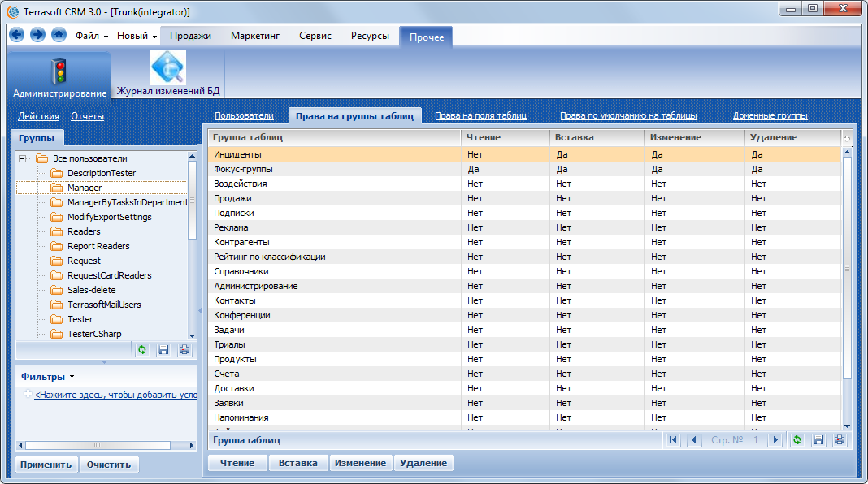Image resolution: width=868 pixels, height=484 pixels.
Task: Select the Права на группы таблиц tab
Action: (x=355, y=116)
